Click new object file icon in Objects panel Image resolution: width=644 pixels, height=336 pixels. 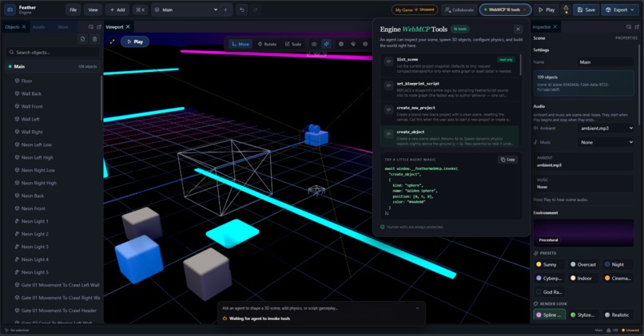click(x=82, y=39)
